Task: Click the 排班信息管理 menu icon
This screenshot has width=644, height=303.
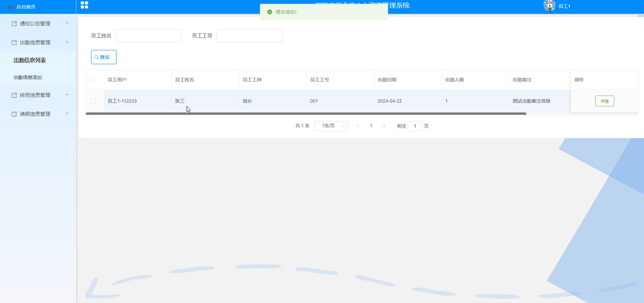Action: tap(14, 95)
